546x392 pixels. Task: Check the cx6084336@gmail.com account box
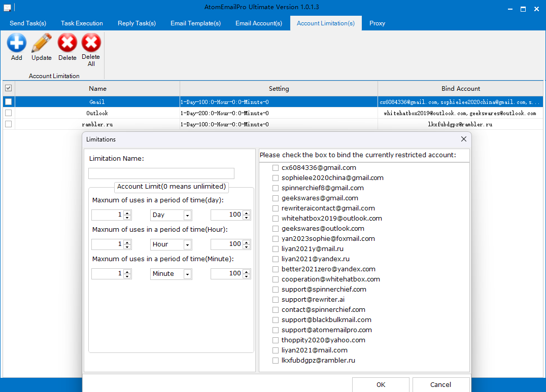276,168
